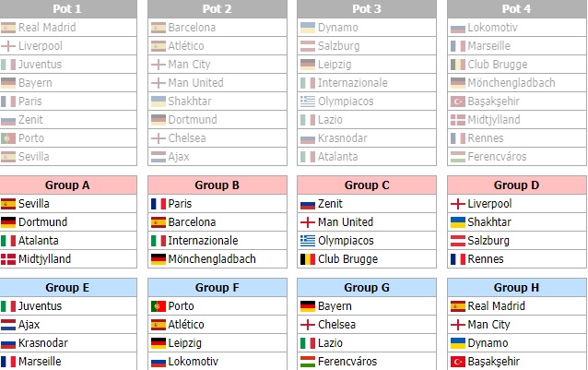Click Liverpool in Group D
Viewport: 588px width, 370px height.
tap(489, 204)
